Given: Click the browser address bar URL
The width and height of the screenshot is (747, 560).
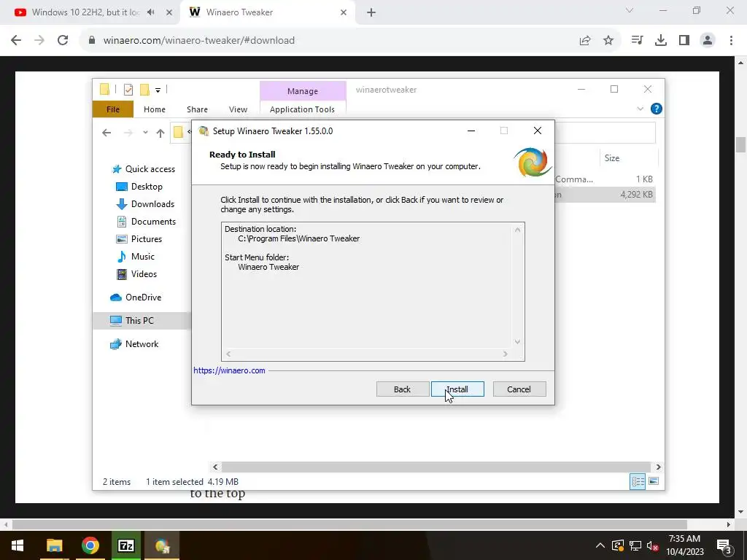Looking at the screenshot, I should (x=199, y=41).
